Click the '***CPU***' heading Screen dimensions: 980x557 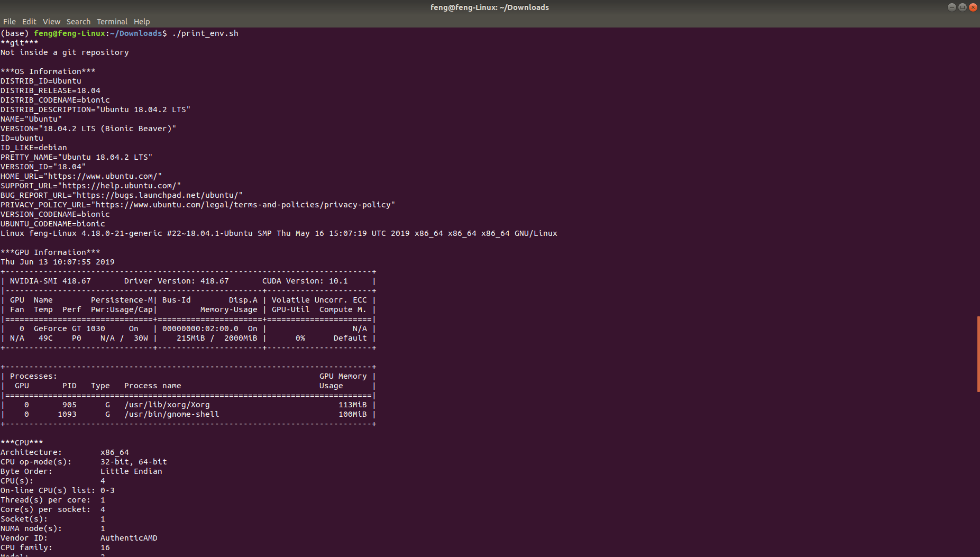(22, 443)
